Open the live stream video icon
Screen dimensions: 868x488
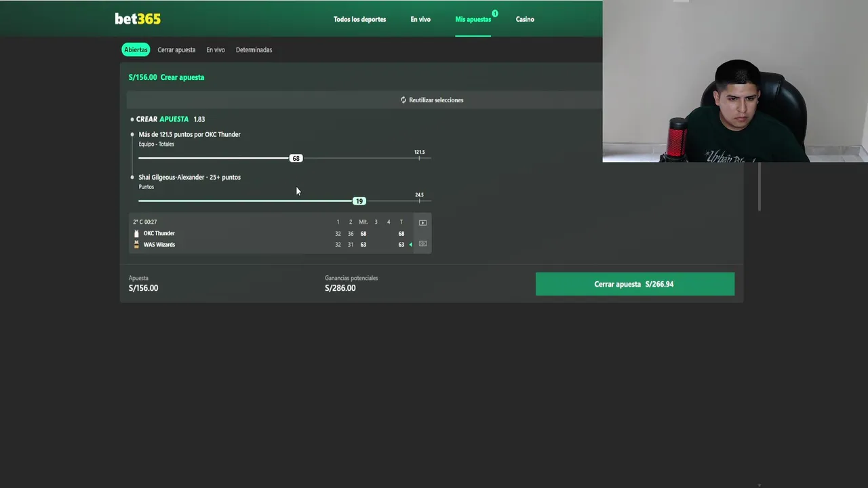pos(422,222)
